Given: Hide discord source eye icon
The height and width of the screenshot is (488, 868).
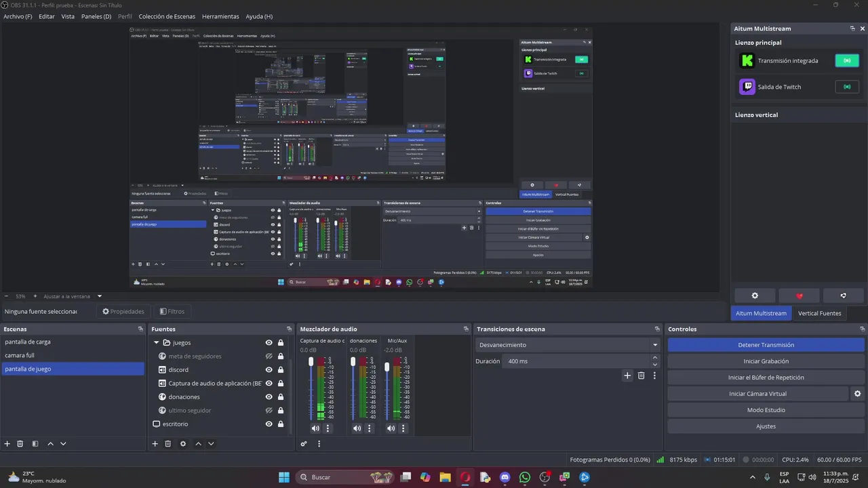Looking at the screenshot, I should pos(269,370).
